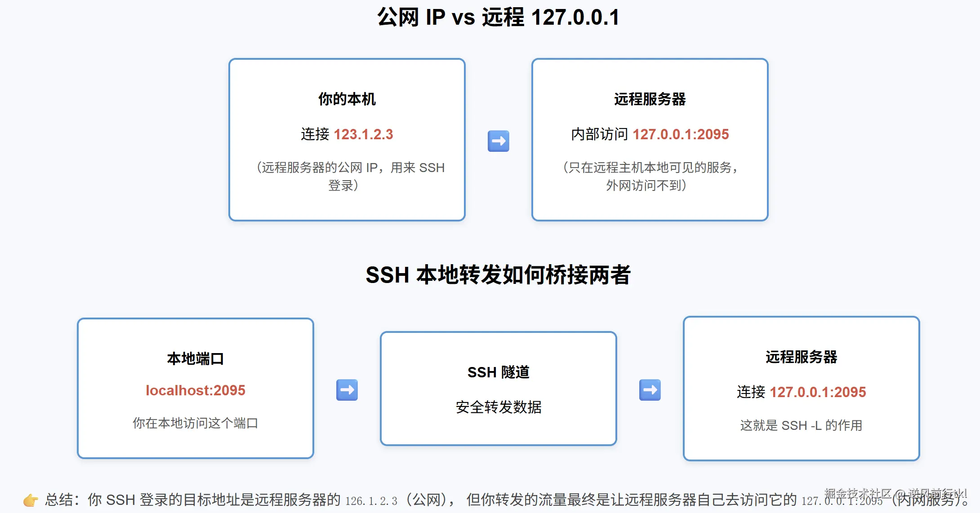
Task: Click the title 公网 IP vs 远程 127.0.0.1
Action: (498, 18)
